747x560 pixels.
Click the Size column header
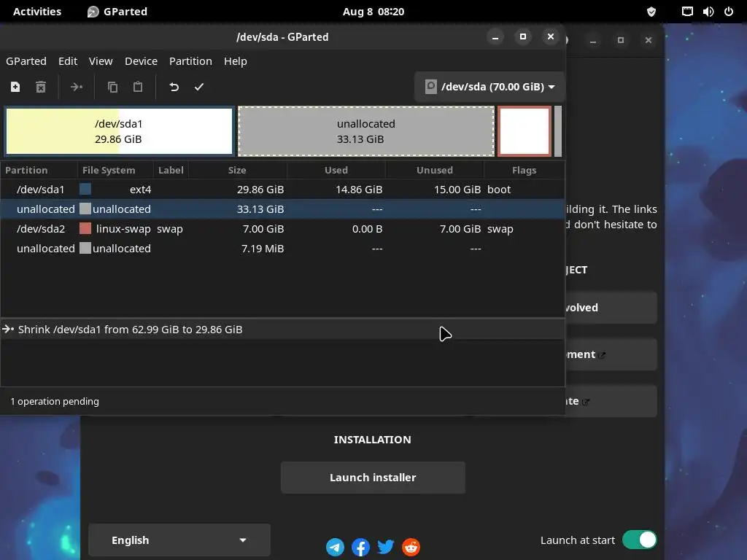coord(237,170)
